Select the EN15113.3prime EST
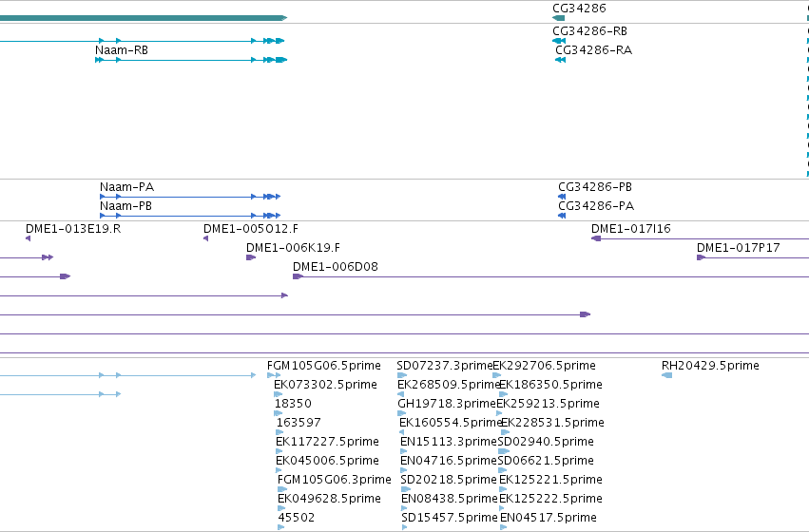Viewport: 809px width, 532px height. pos(403,451)
